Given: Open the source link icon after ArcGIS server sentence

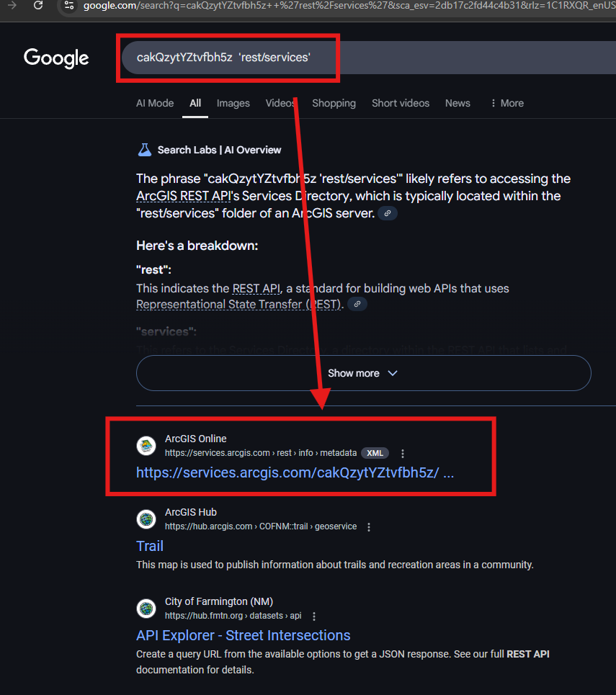Looking at the screenshot, I should pyautogui.click(x=387, y=213).
